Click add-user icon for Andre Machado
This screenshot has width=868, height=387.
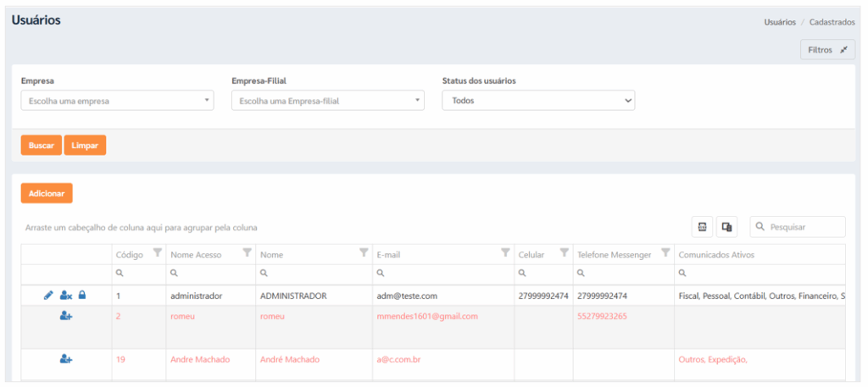[66, 359]
